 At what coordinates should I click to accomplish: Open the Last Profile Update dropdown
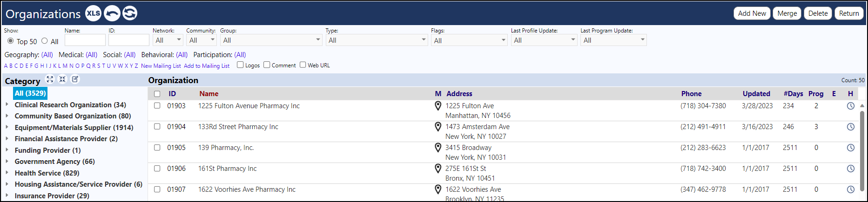[544, 40]
